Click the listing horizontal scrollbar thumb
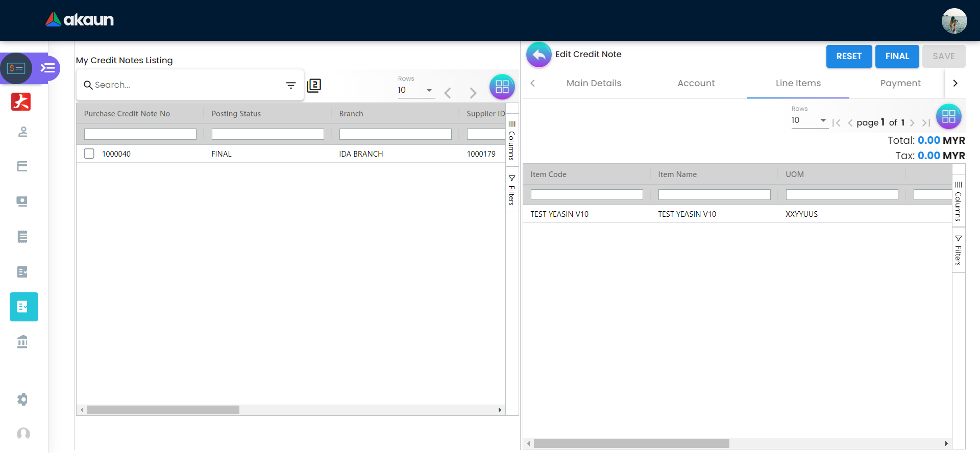The image size is (980, 453). pyautogui.click(x=163, y=410)
